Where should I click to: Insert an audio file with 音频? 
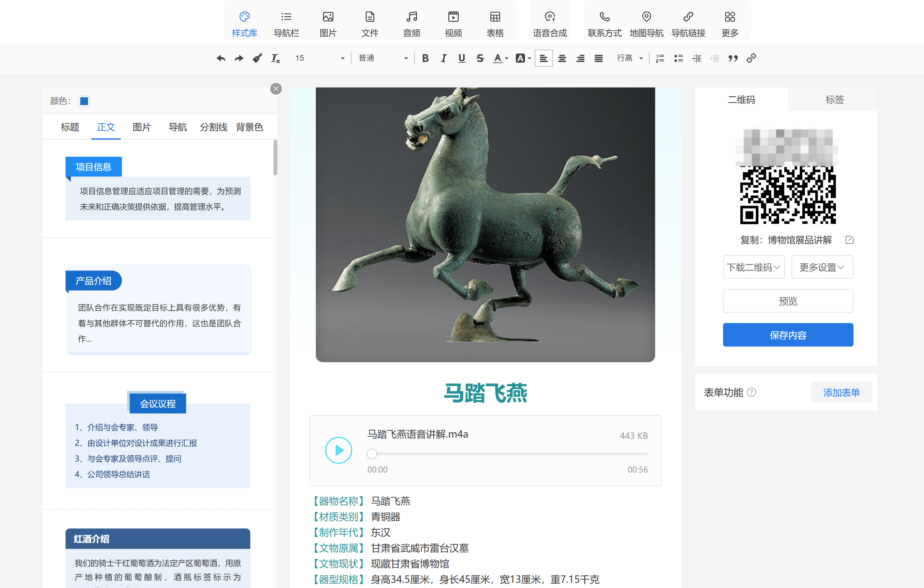tap(411, 23)
